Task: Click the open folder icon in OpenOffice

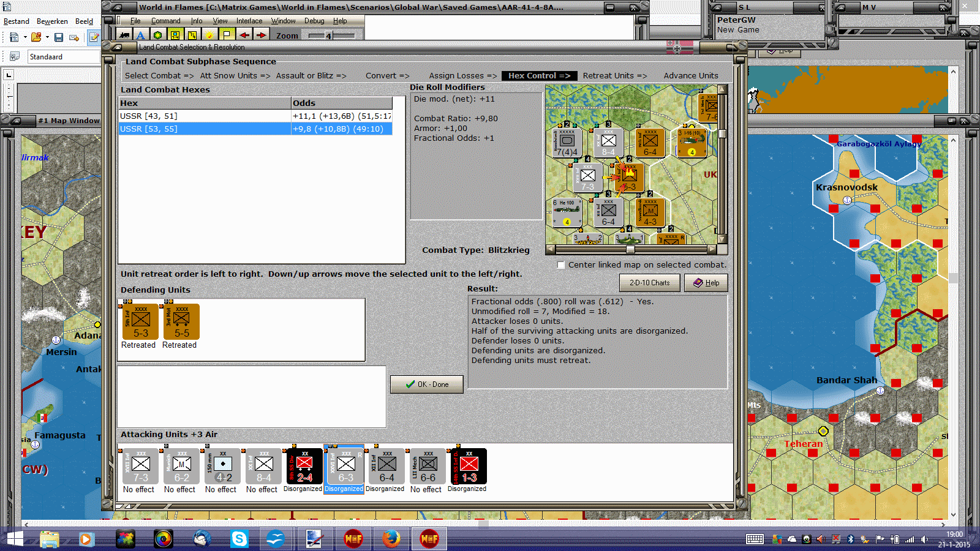Action: pos(36,37)
